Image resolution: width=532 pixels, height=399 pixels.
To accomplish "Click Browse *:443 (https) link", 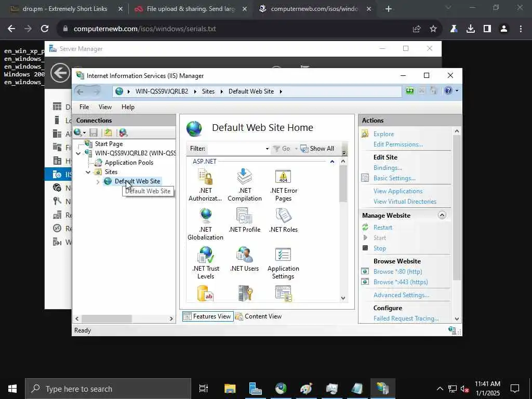I will 401,282.
